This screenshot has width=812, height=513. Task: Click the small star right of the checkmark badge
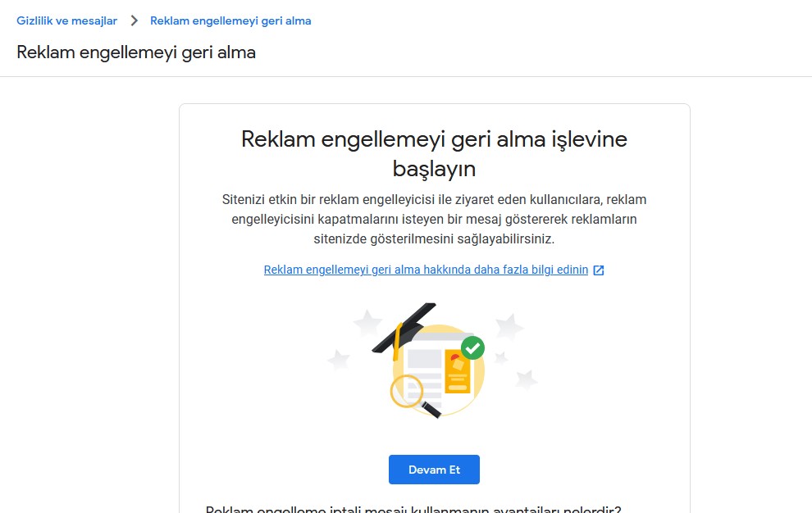(500, 357)
